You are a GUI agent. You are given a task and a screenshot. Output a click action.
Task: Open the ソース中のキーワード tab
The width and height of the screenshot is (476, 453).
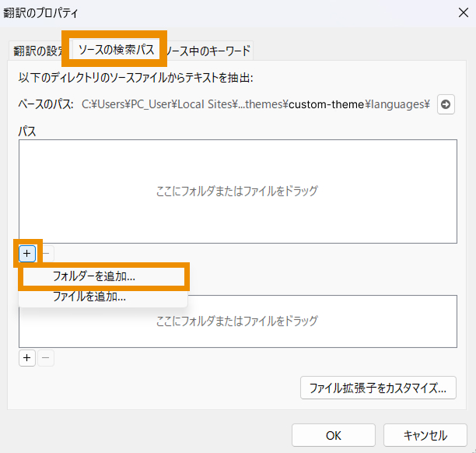tap(208, 51)
